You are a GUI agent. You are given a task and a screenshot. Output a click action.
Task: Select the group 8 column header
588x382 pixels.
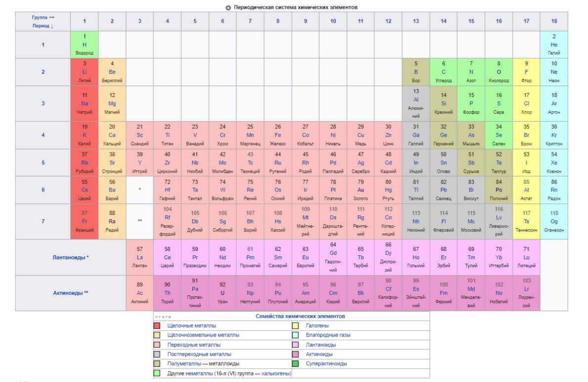coord(278,21)
